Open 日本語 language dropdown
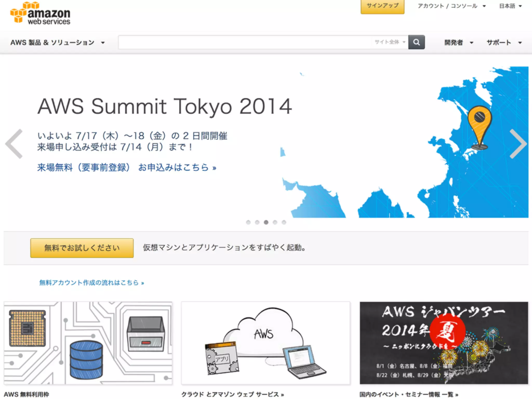Viewport: 532px width, 399px height. pyautogui.click(x=510, y=6)
